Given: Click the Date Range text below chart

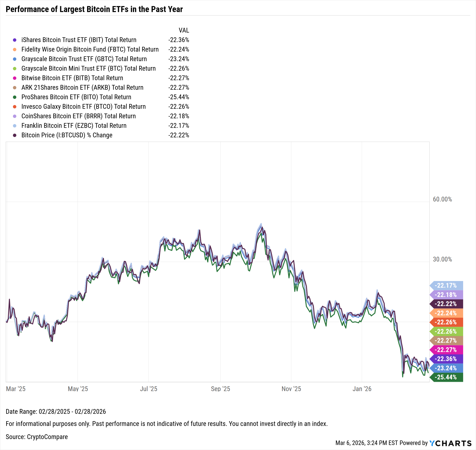Looking at the screenshot, I should pos(56,412).
